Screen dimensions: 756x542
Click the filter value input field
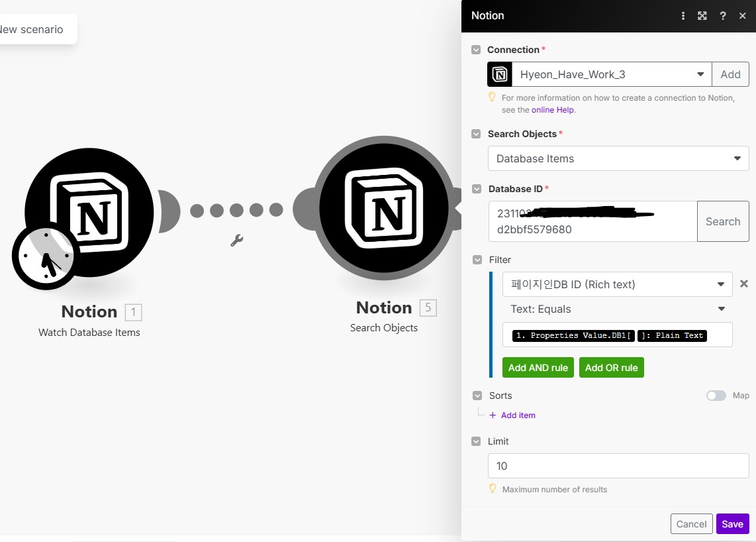(618, 335)
